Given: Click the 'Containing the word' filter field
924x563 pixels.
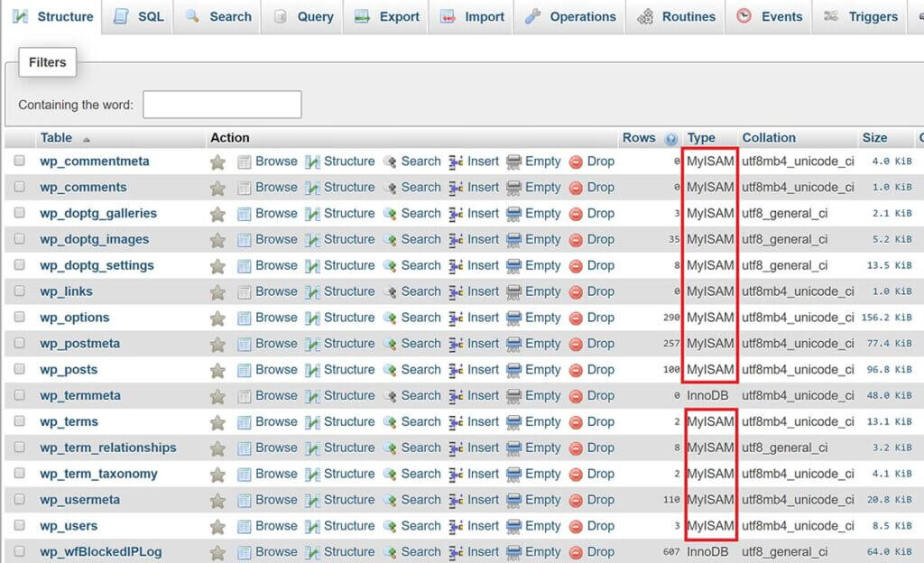Looking at the screenshot, I should click(x=222, y=105).
